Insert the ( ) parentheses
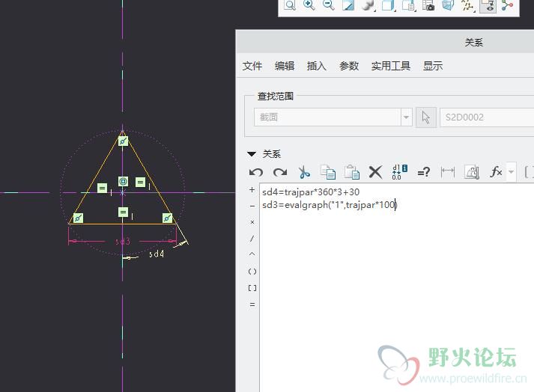The image size is (534, 392). point(252,272)
